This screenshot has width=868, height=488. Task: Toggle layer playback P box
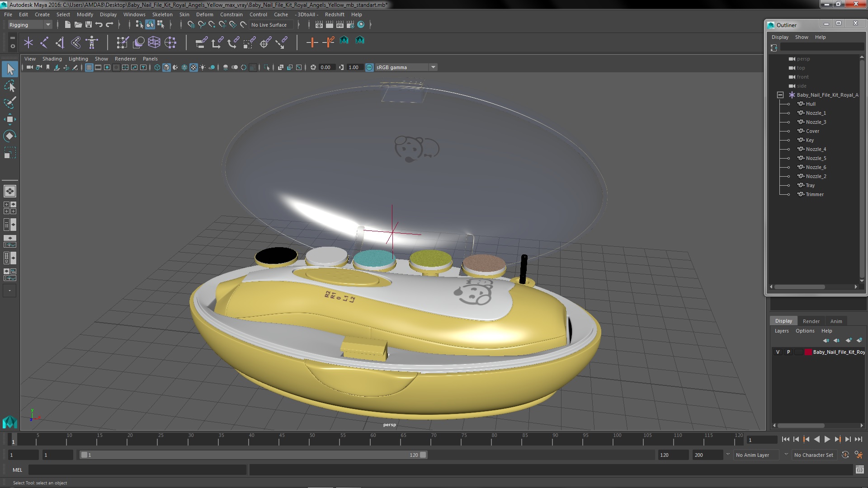(788, 352)
